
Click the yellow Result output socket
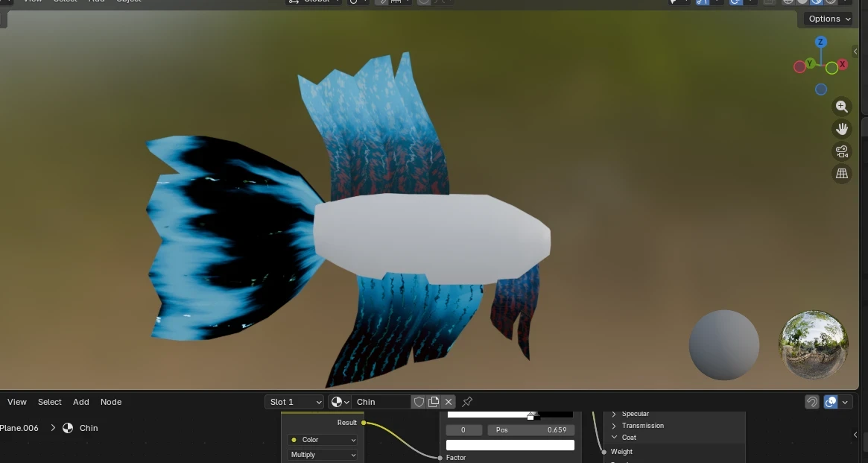(364, 423)
